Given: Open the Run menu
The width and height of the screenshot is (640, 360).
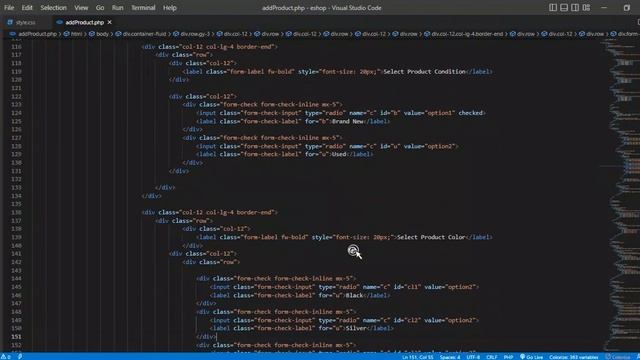Looking at the screenshot, I should click(118, 8).
